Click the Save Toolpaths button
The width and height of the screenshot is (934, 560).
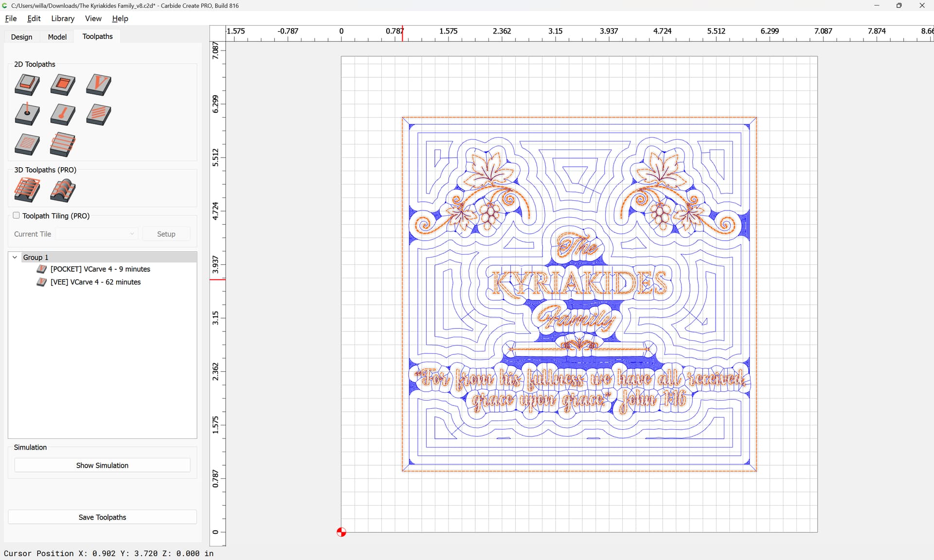pos(102,517)
